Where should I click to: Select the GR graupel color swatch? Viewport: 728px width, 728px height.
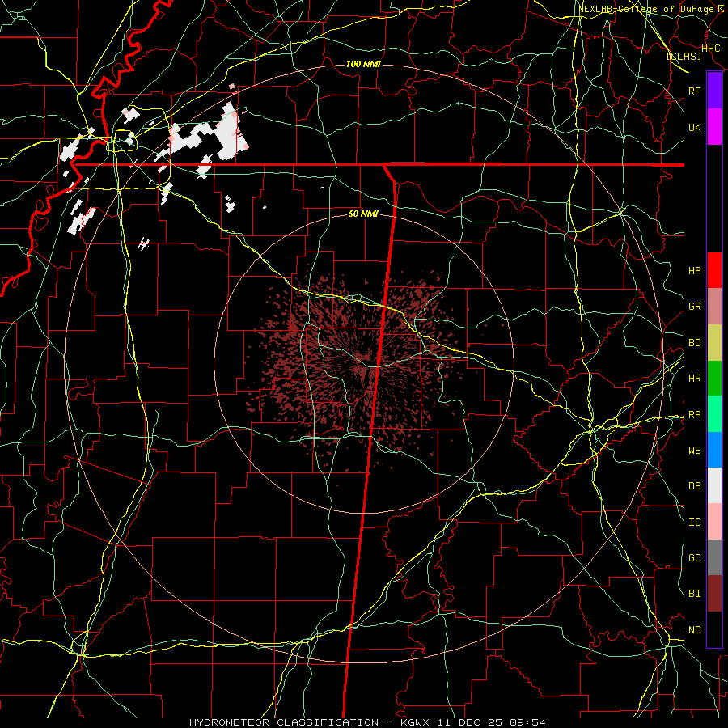pyautogui.click(x=714, y=307)
